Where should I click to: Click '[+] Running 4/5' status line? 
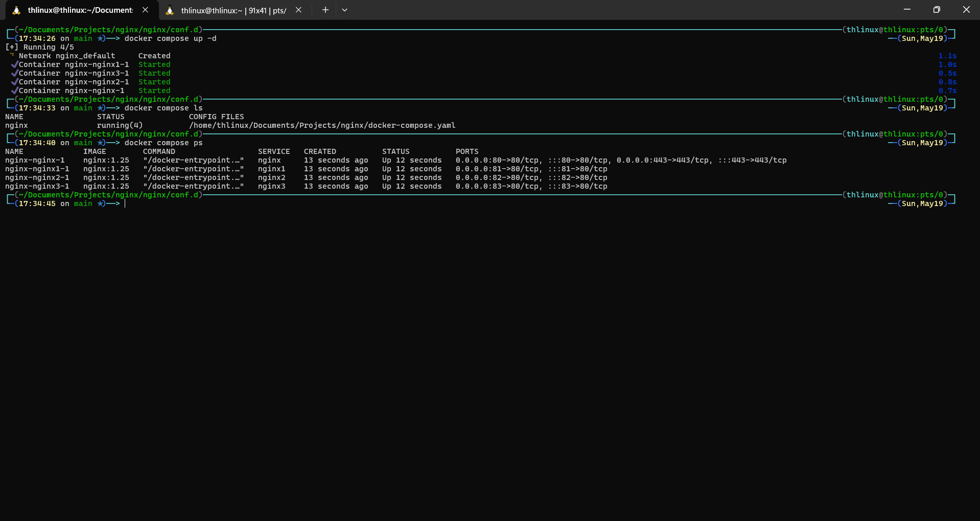39,48
